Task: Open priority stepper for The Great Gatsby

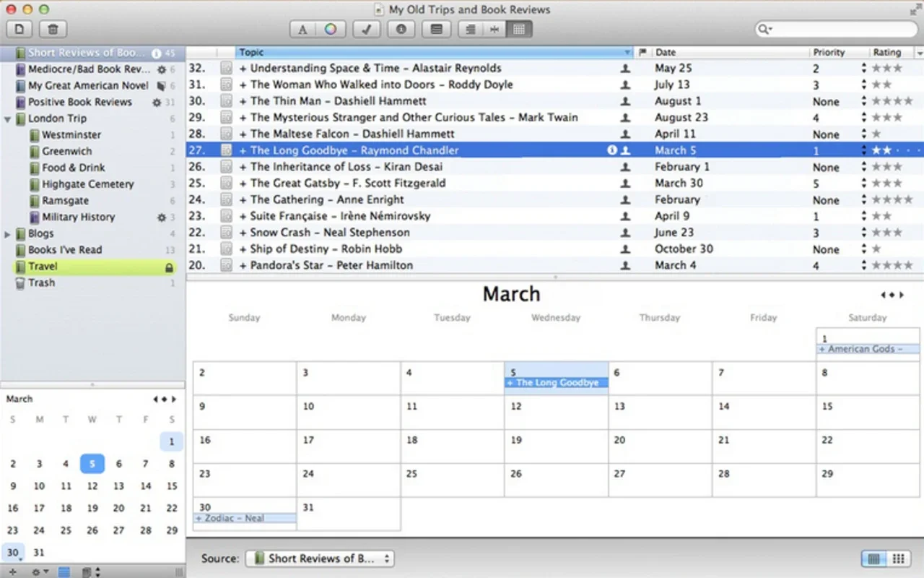Action: click(863, 184)
